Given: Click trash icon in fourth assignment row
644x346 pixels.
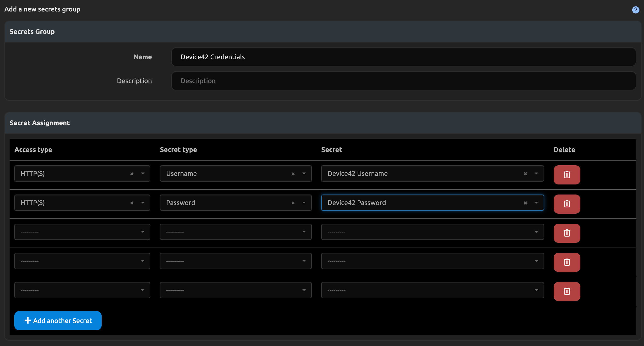Looking at the screenshot, I should click(567, 262).
